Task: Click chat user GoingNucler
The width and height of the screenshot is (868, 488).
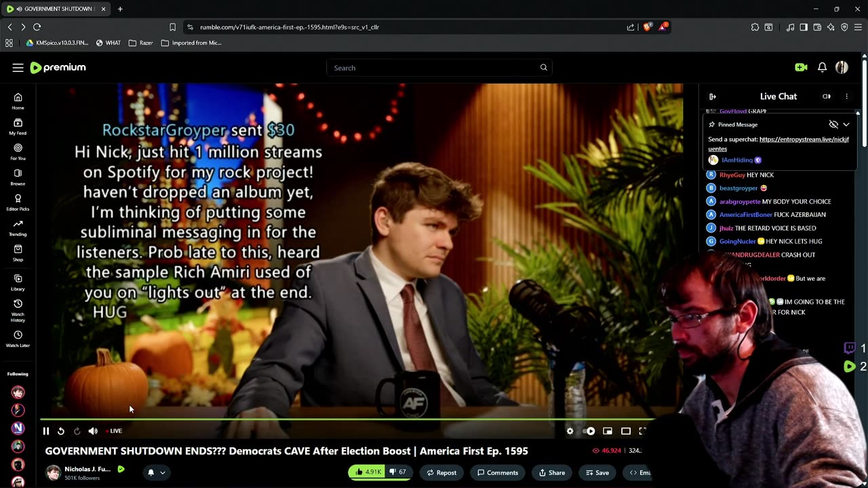Action: point(737,241)
